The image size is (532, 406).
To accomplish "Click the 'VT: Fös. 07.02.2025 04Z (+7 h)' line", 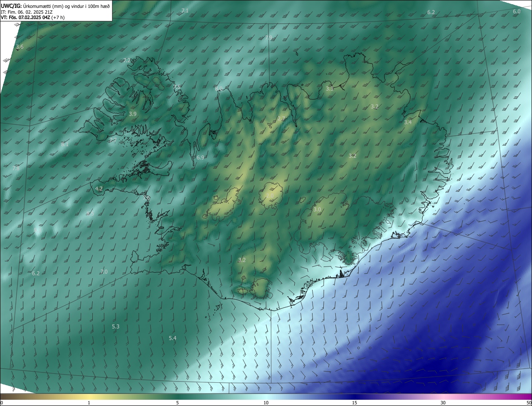I will click(32, 17).
